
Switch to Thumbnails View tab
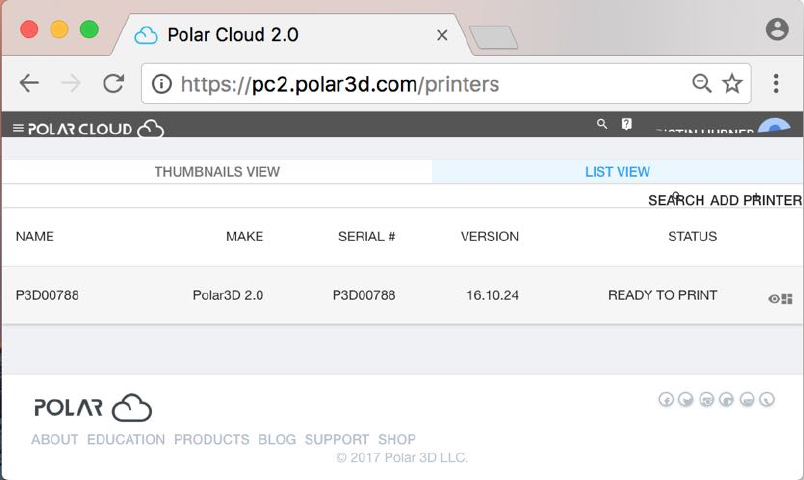(x=217, y=172)
